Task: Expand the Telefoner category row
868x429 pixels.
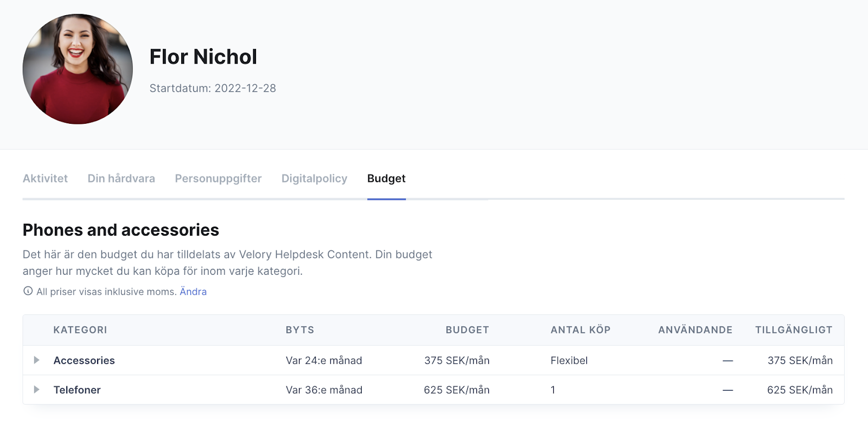Action: click(x=36, y=389)
